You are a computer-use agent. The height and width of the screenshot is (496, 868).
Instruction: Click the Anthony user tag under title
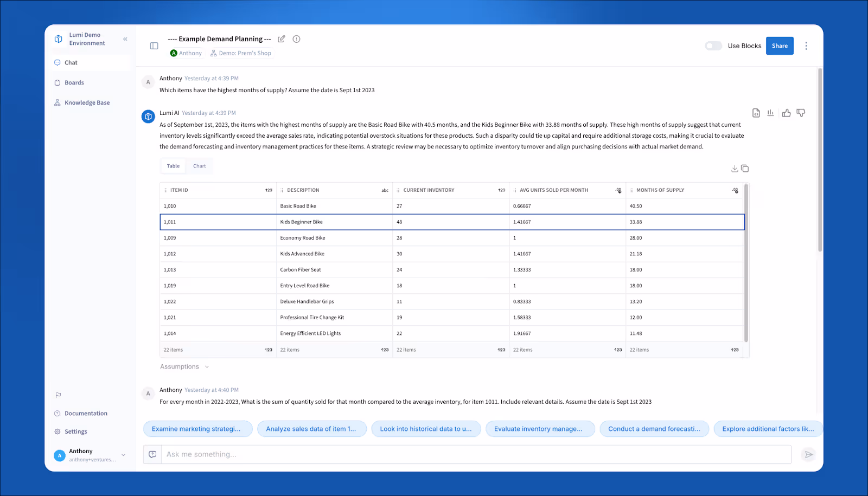coord(186,53)
